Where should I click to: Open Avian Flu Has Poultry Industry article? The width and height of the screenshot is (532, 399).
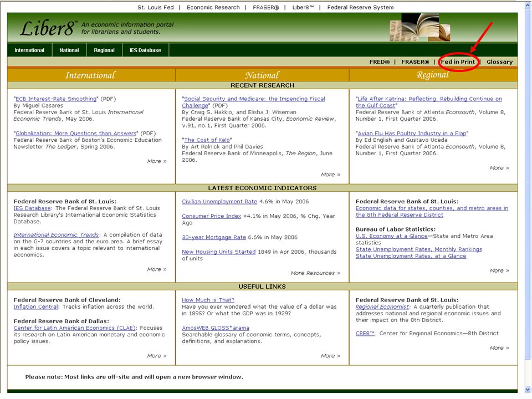click(412, 134)
